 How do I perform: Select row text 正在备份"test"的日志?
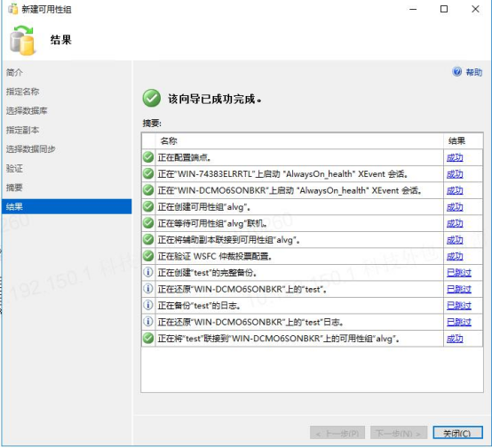[199, 306]
